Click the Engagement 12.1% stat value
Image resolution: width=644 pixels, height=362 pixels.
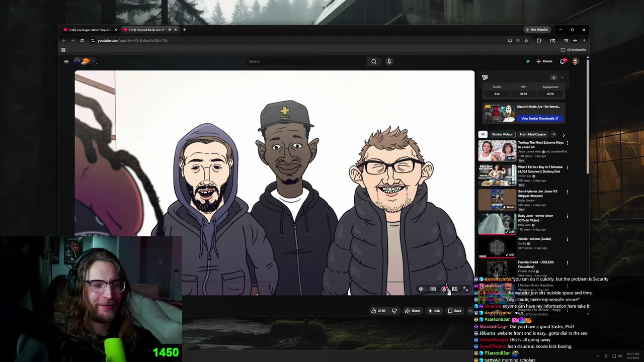coord(550,94)
